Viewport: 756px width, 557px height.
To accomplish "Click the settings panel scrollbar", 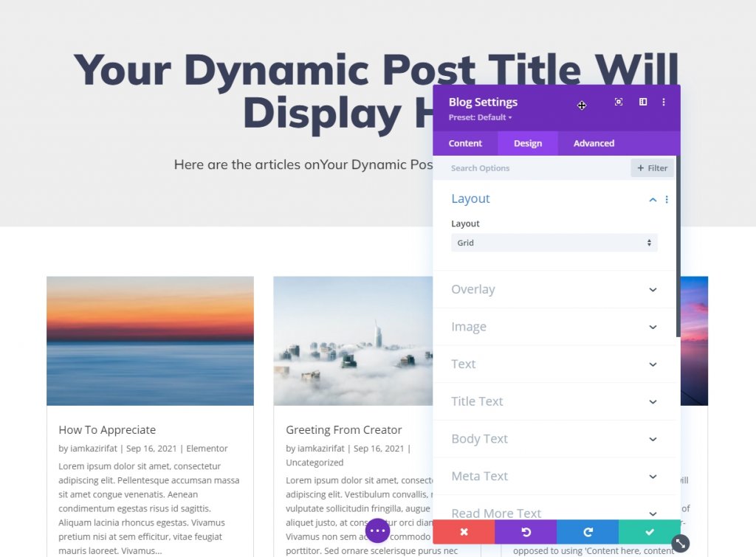I will tap(678, 246).
